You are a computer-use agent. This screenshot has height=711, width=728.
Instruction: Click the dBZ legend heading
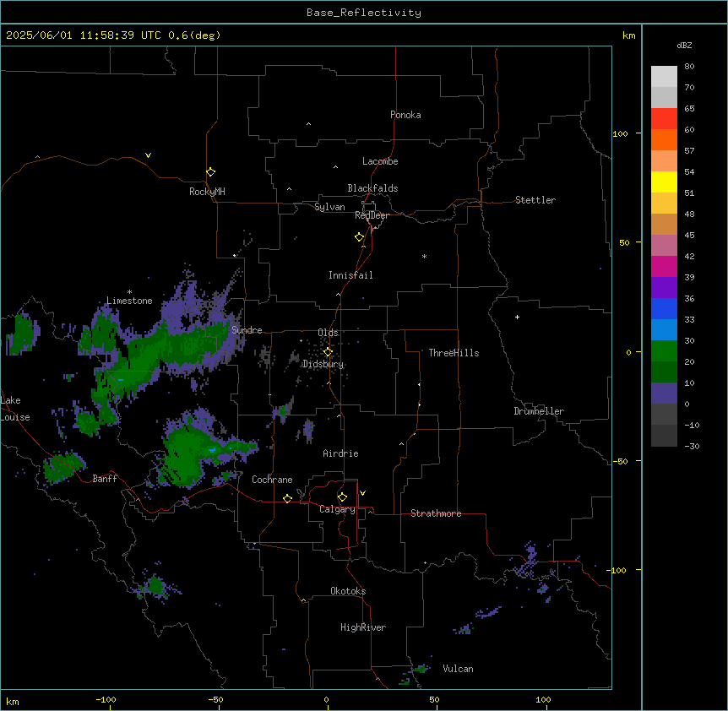[684, 45]
